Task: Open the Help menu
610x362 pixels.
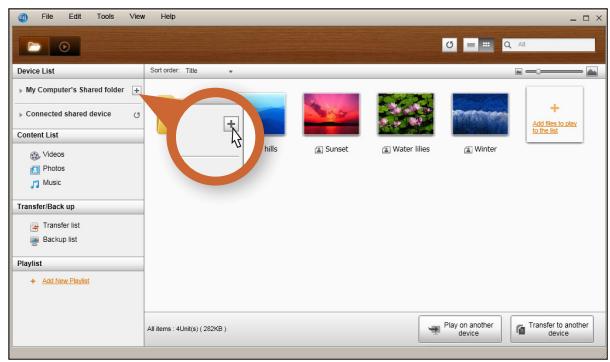Action: coord(168,17)
